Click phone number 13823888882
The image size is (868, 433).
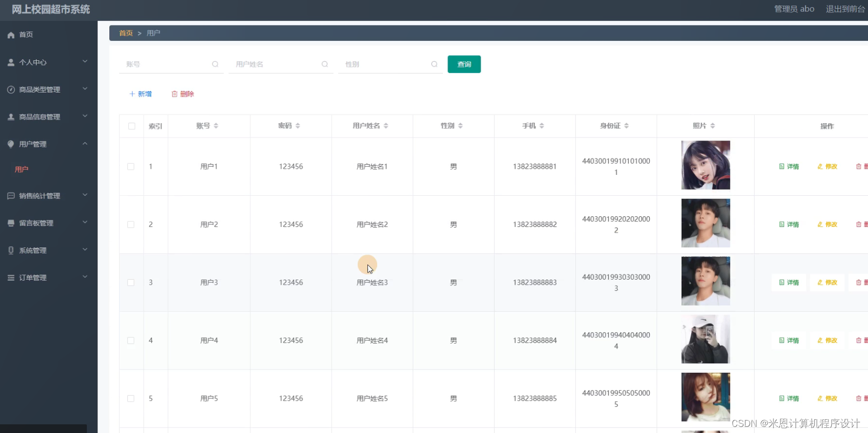[535, 224]
